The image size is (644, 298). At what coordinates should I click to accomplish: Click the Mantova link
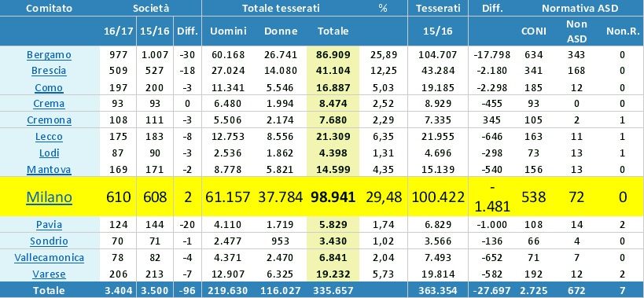click(49, 170)
